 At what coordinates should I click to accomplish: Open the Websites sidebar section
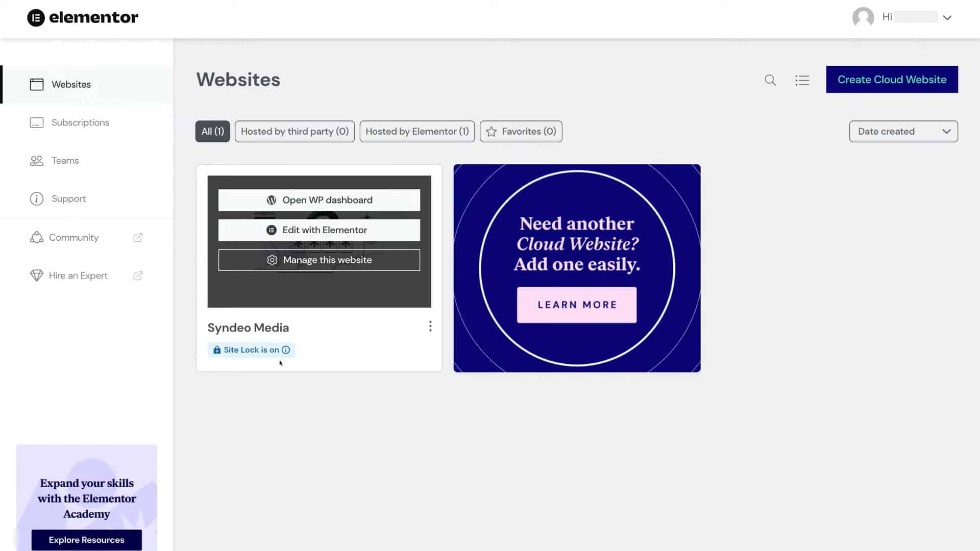point(87,84)
